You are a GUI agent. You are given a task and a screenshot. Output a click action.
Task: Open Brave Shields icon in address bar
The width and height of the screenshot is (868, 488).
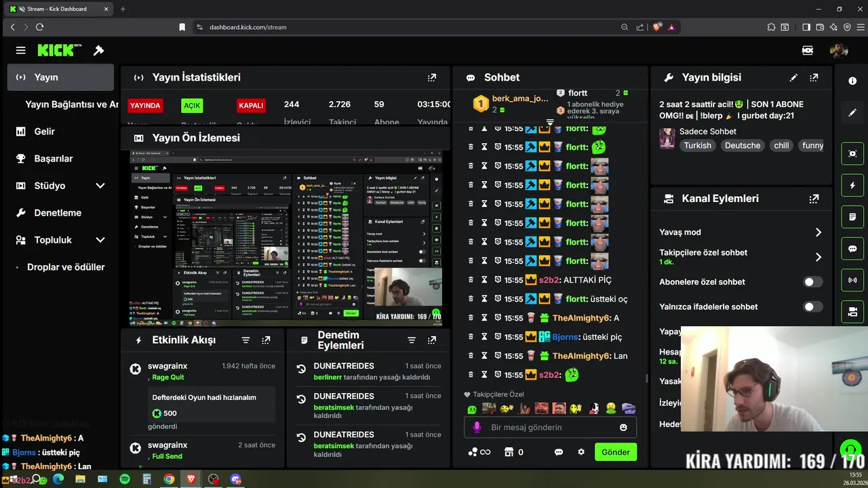[x=656, y=27]
